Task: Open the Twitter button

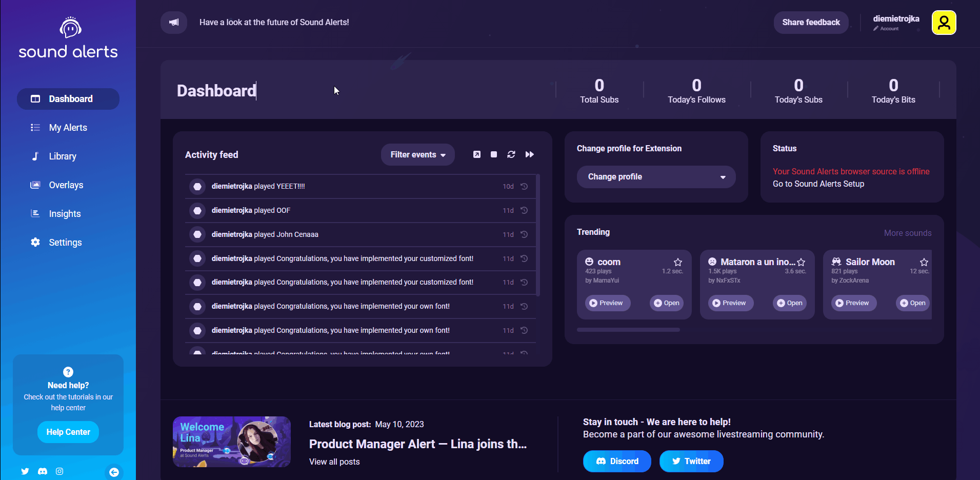Action: (x=691, y=461)
